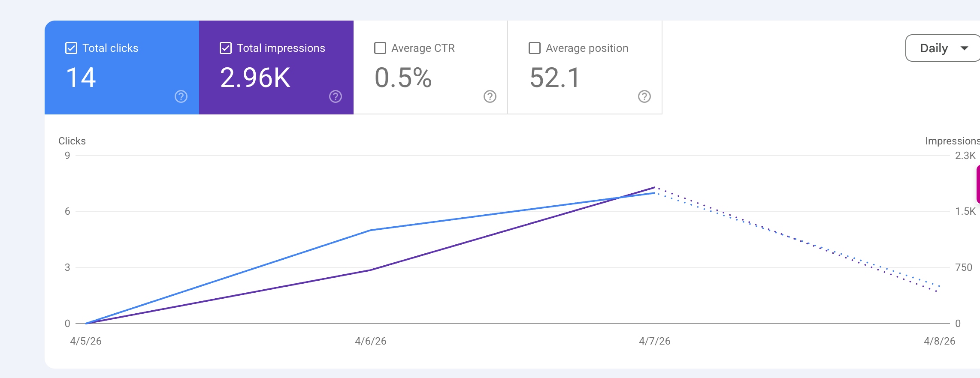Image resolution: width=980 pixels, height=378 pixels.
Task: Click the Total impressions question mark icon
Action: (335, 97)
